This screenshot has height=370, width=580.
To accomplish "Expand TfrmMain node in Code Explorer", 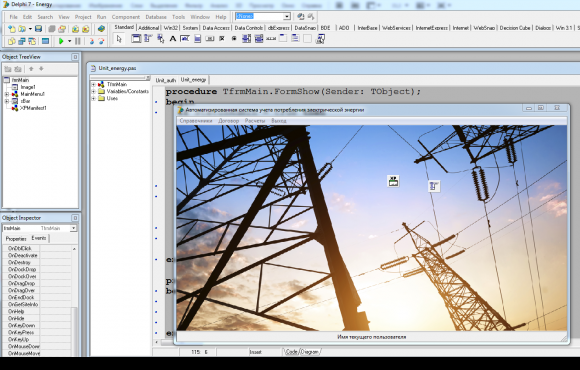I will tap(93, 84).
